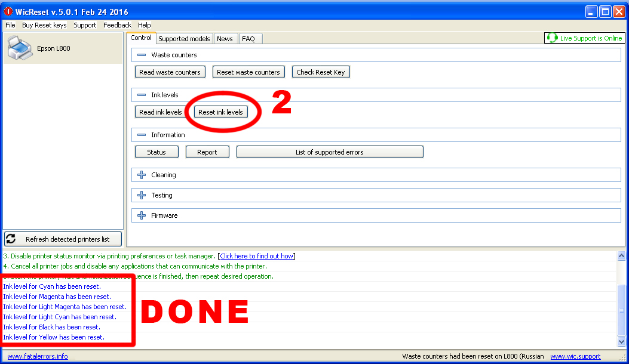Click the Report button
This screenshot has width=629, height=364.
(x=207, y=152)
